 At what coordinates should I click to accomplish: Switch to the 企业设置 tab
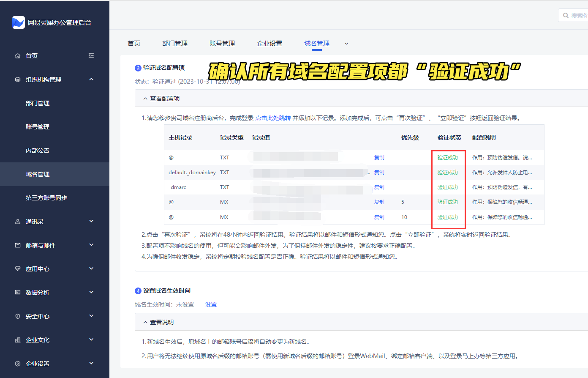[x=269, y=44]
